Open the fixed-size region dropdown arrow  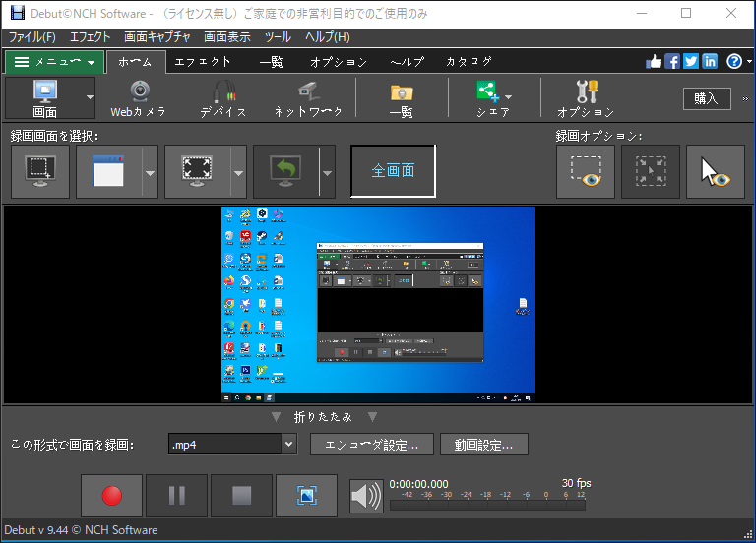pos(238,172)
